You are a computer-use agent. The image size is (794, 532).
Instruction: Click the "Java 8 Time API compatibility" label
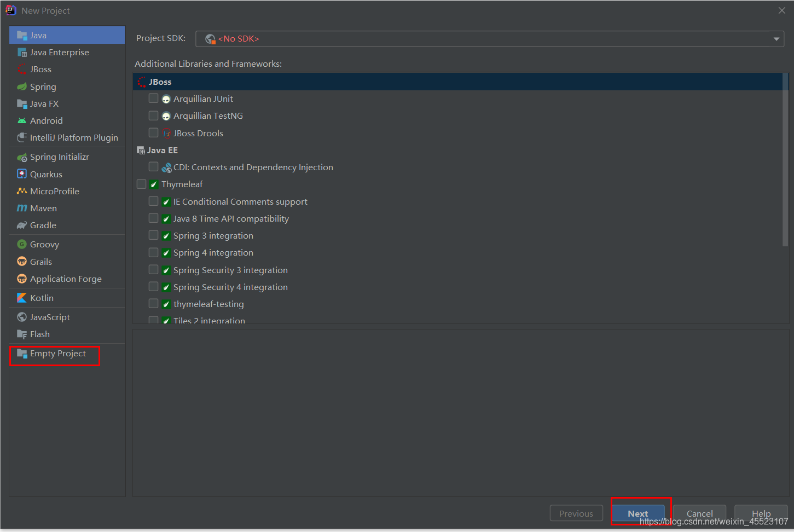(x=231, y=218)
